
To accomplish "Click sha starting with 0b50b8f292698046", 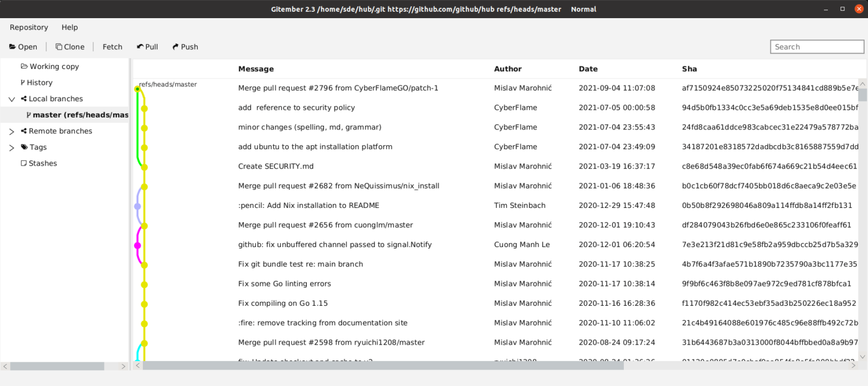I will [767, 206].
